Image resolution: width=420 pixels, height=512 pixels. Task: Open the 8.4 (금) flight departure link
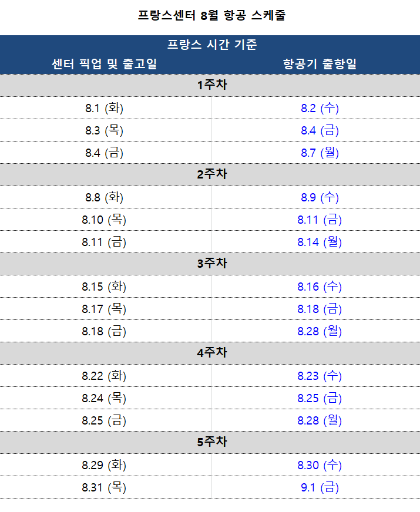(x=320, y=130)
